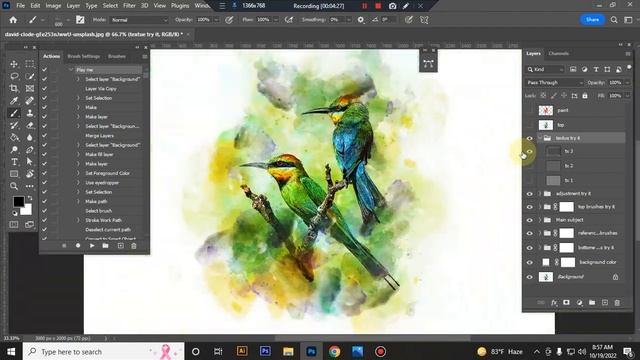
Task: Open the Select menu
Action: [x=110, y=6]
